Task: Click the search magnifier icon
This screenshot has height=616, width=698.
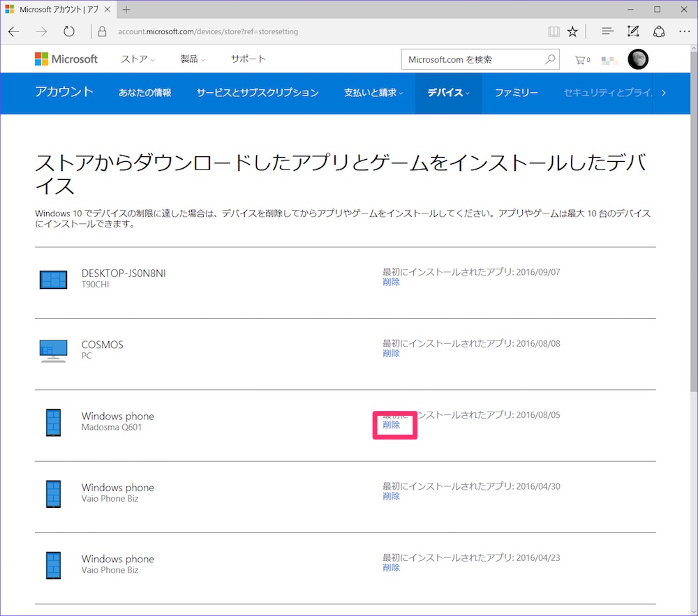Action: pyautogui.click(x=550, y=59)
